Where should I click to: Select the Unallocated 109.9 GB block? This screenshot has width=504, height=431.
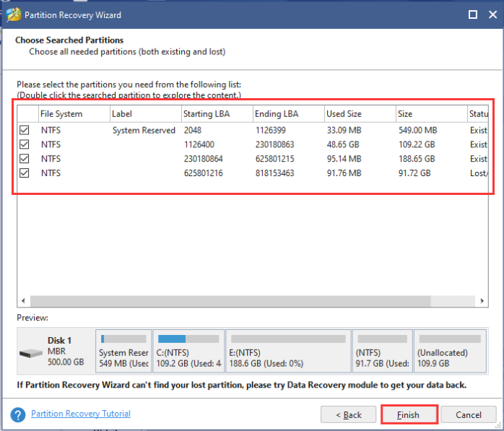click(450, 351)
